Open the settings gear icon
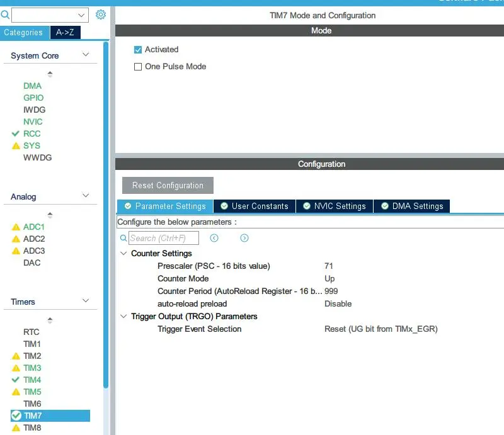The height and width of the screenshot is (435, 504). [101, 14]
